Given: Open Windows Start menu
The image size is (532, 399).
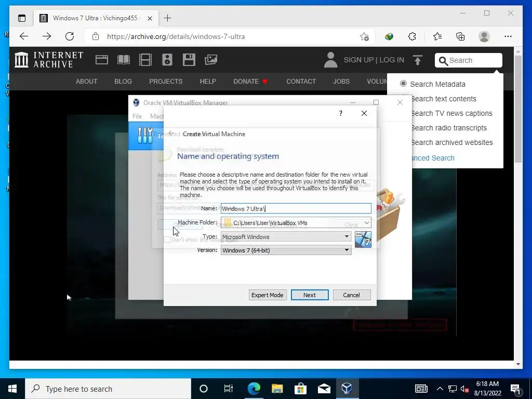Looking at the screenshot, I should [x=12, y=389].
